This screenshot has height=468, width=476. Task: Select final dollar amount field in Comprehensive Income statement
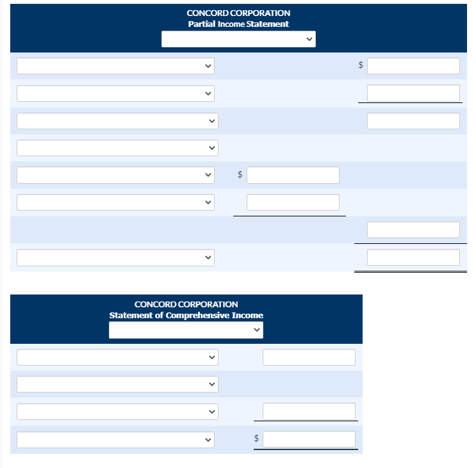point(309,439)
